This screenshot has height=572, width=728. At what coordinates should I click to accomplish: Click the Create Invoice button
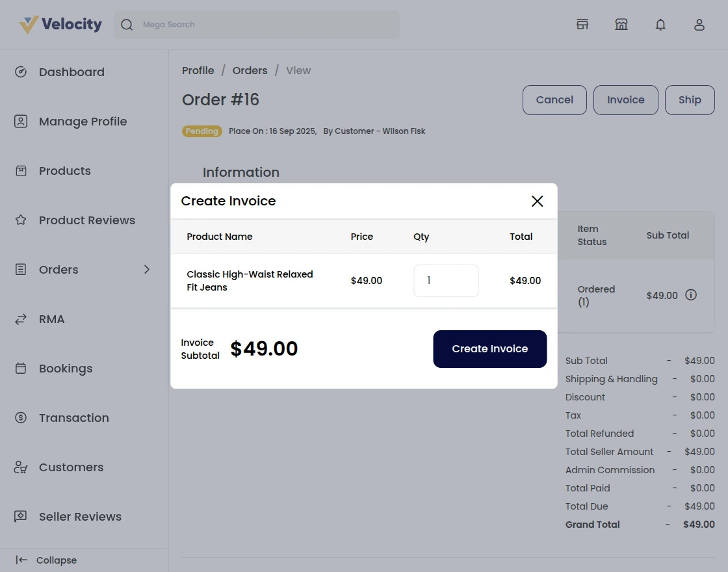[489, 349]
